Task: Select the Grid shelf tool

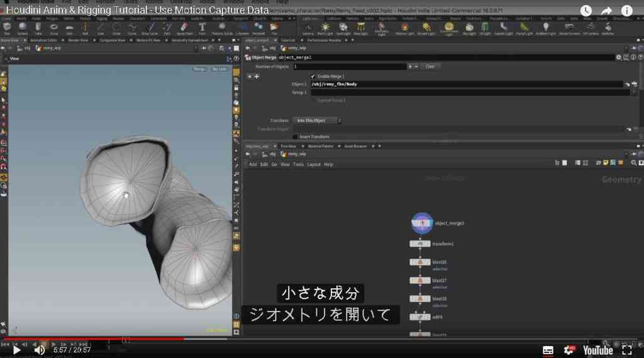Action: pos(69,28)
